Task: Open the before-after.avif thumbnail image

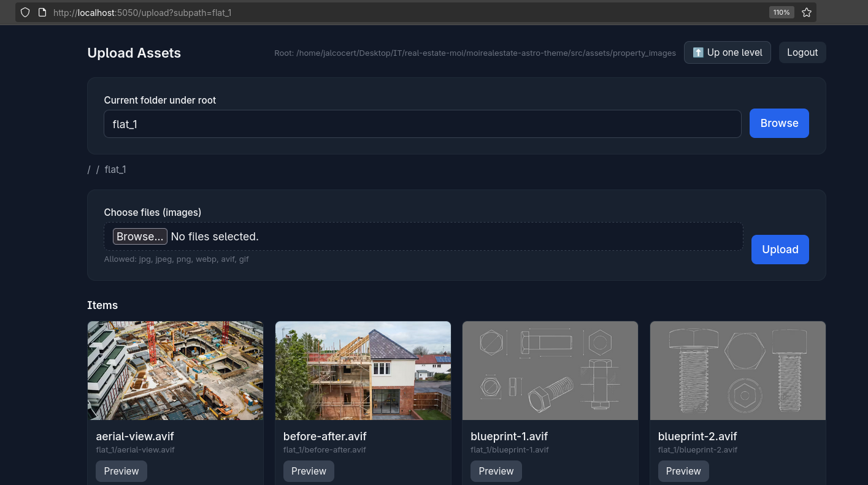Action: pos(363,370)
